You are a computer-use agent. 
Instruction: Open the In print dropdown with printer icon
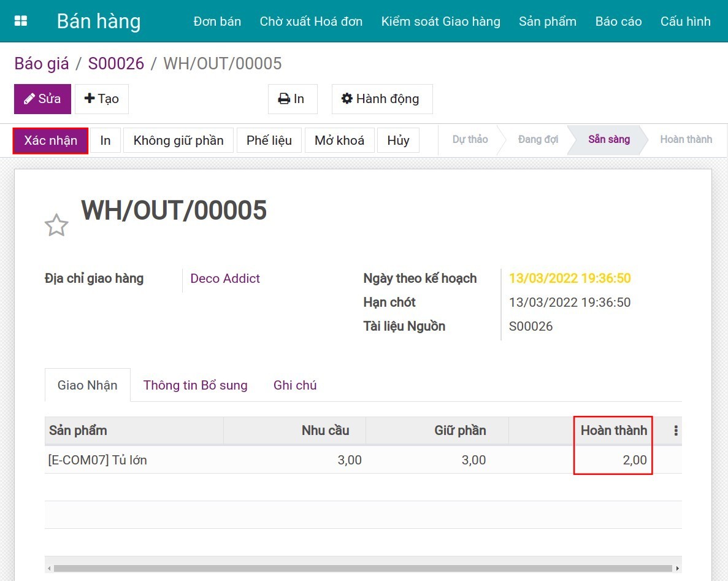click(x=293, y=99)
